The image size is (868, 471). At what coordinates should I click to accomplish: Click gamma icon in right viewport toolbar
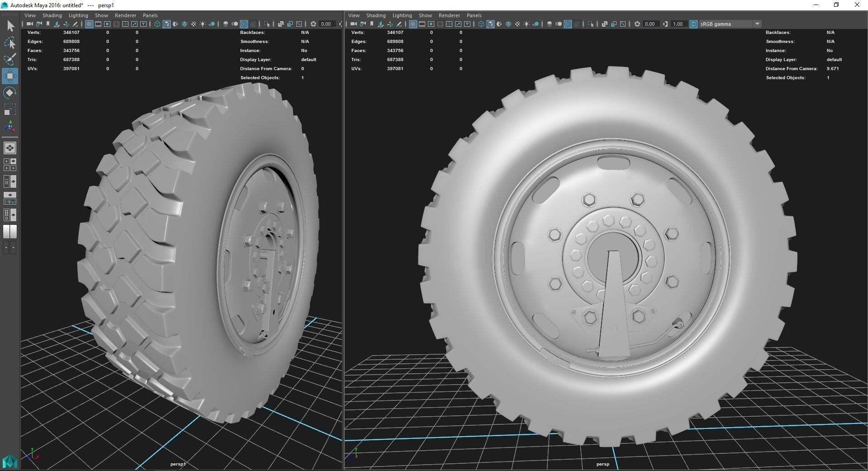[x=665, y=24]
